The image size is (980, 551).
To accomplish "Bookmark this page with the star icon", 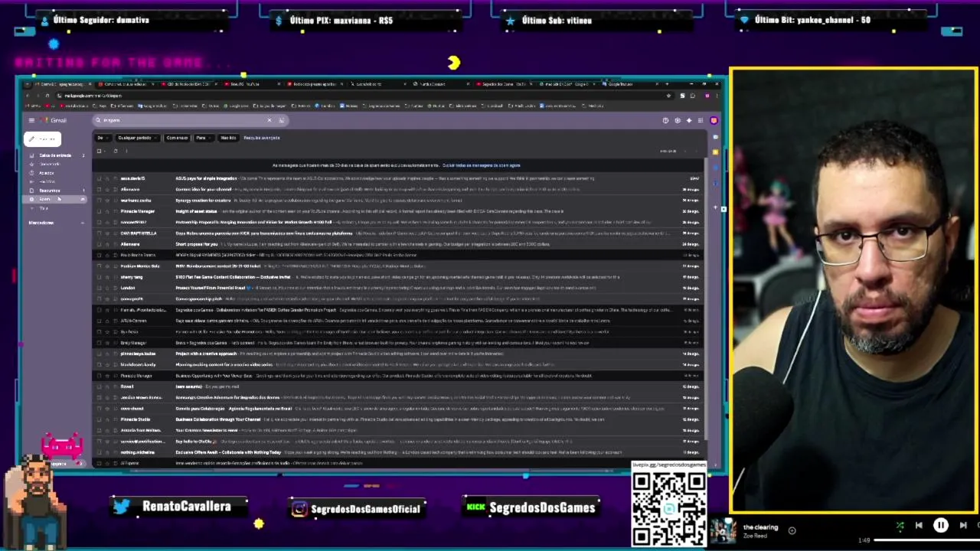I will pyautogui.click(x=669, y=96).
